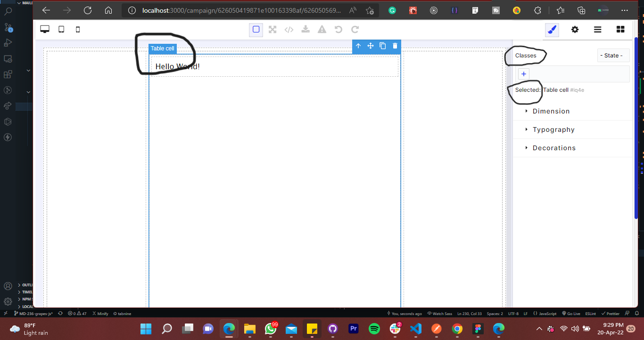Click the undo icon in editor toolbar
The height and width of the screenshot is (340, 644).
point(339,30)
